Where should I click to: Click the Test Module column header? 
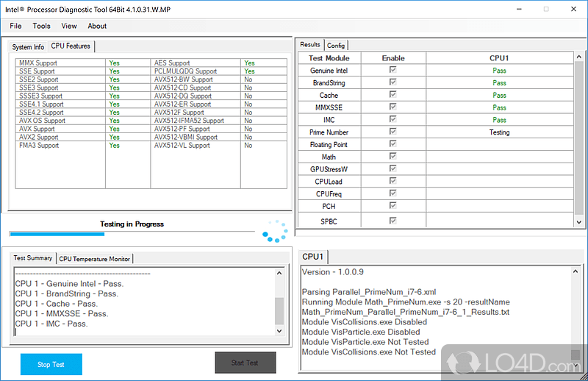(329, 58)
